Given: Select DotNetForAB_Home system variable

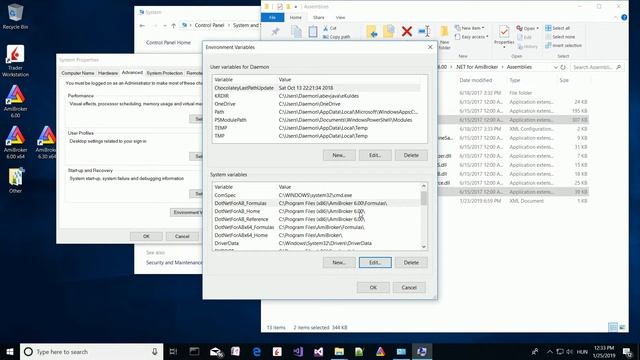Looking at the screenshot, I should pyautogui.click(x=316, y=211).
